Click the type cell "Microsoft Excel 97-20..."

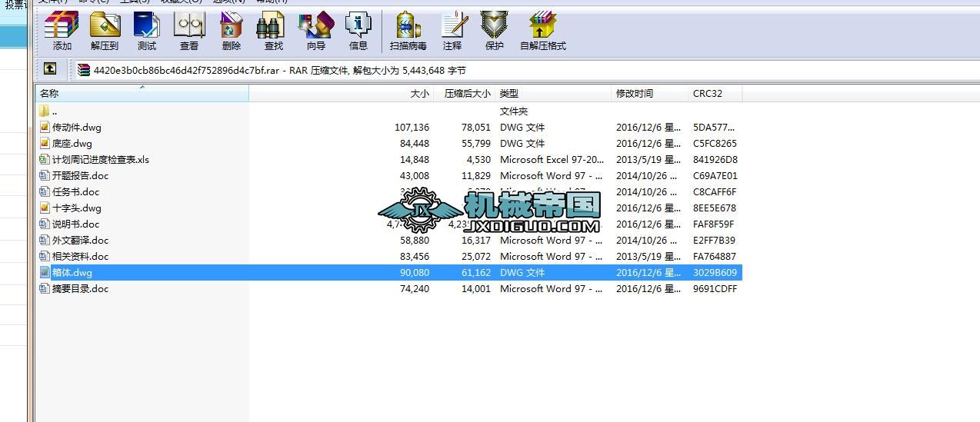[x=552, y=160]
